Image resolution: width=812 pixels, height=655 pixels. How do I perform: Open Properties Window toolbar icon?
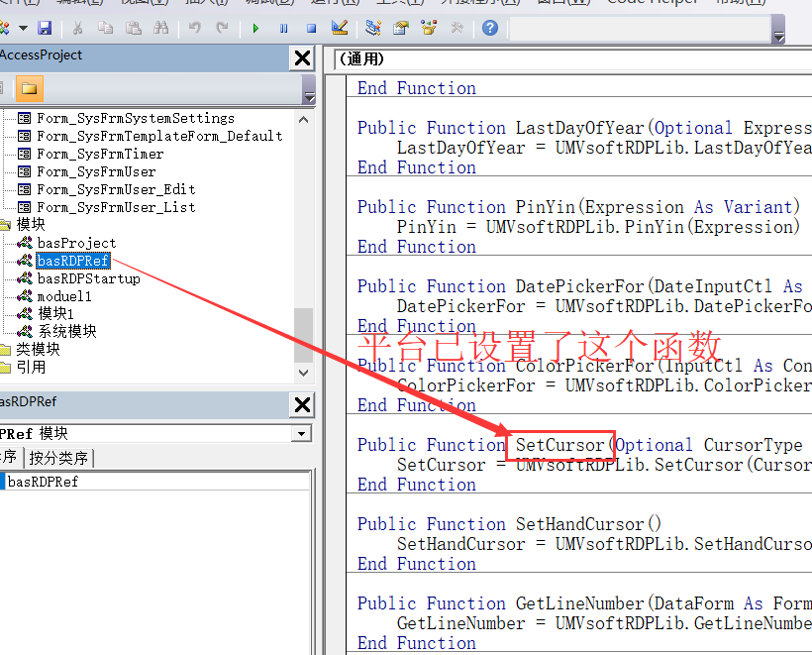pos(401,28)
